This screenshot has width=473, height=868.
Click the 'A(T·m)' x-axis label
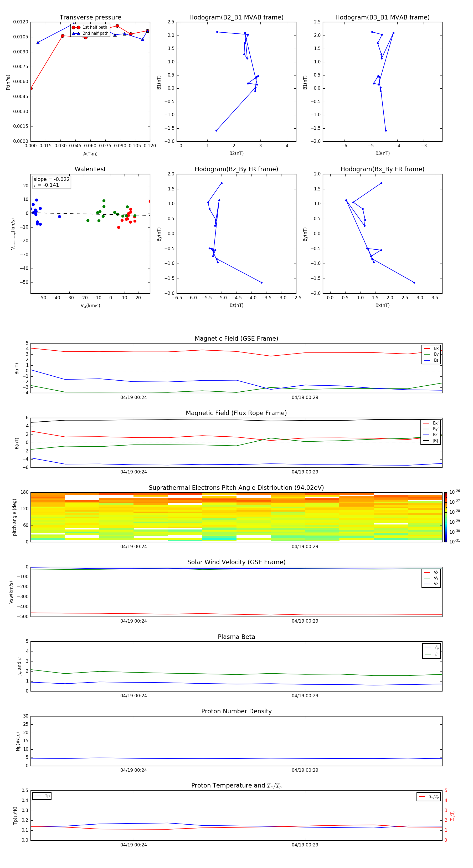pos(90,154)
